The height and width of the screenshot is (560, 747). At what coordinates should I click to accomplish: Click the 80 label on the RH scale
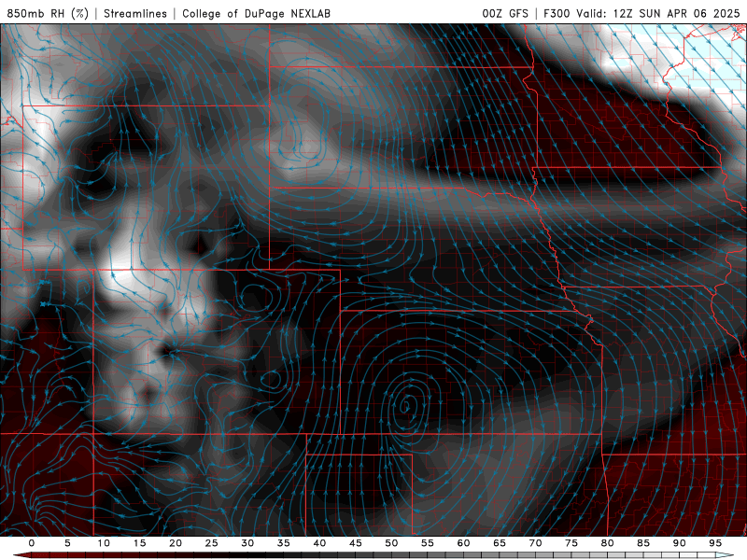607,543
